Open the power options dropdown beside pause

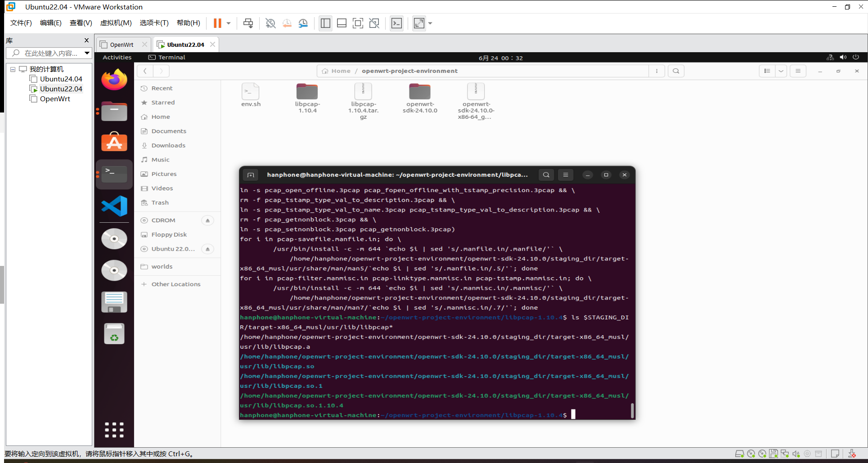click(229, 23)
